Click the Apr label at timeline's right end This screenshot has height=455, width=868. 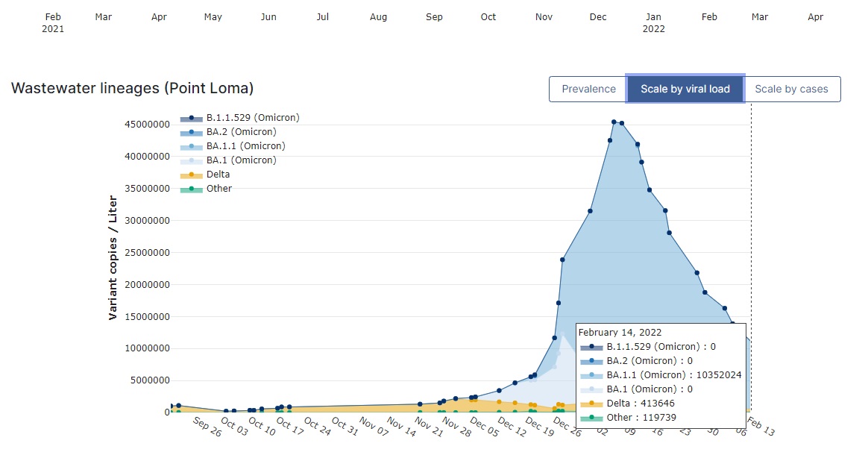click(x=816, y=17)
